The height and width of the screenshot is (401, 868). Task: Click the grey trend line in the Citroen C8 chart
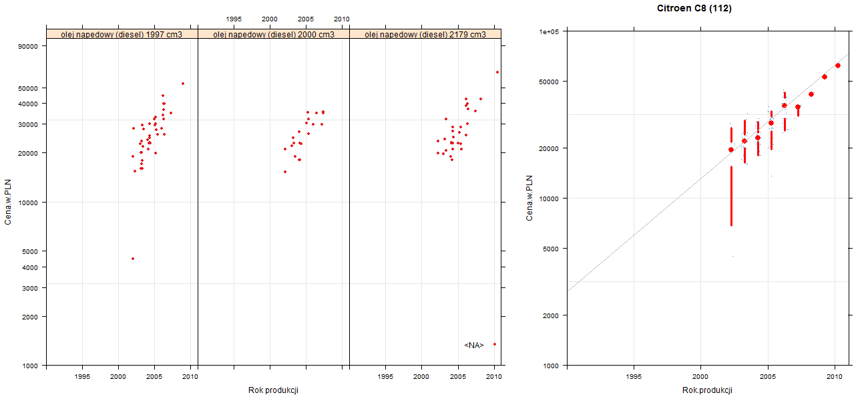(708, 173)
